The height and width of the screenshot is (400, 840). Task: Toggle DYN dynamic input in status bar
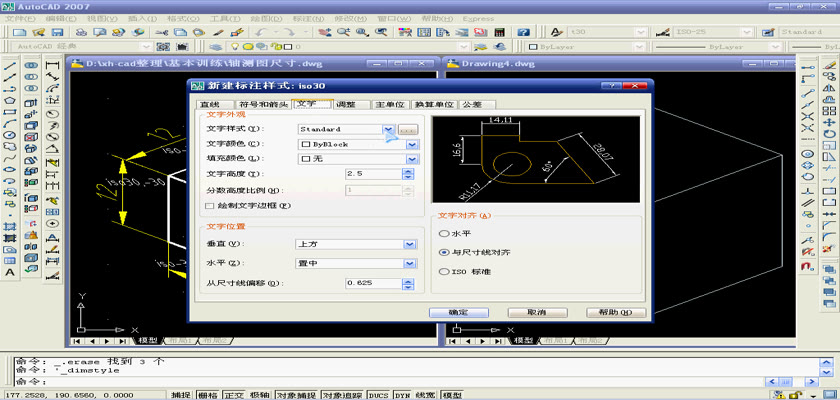pos(402,395)
